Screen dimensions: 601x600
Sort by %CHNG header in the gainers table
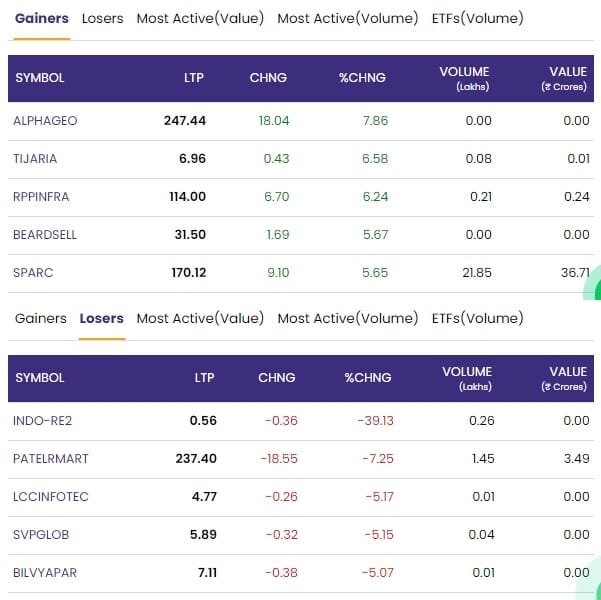click(x=362, y=78)
